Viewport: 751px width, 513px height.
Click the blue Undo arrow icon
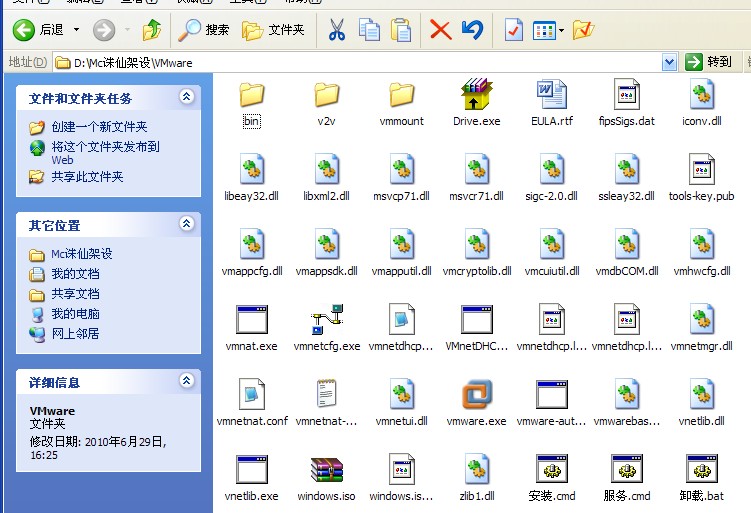tap(473, 30)
